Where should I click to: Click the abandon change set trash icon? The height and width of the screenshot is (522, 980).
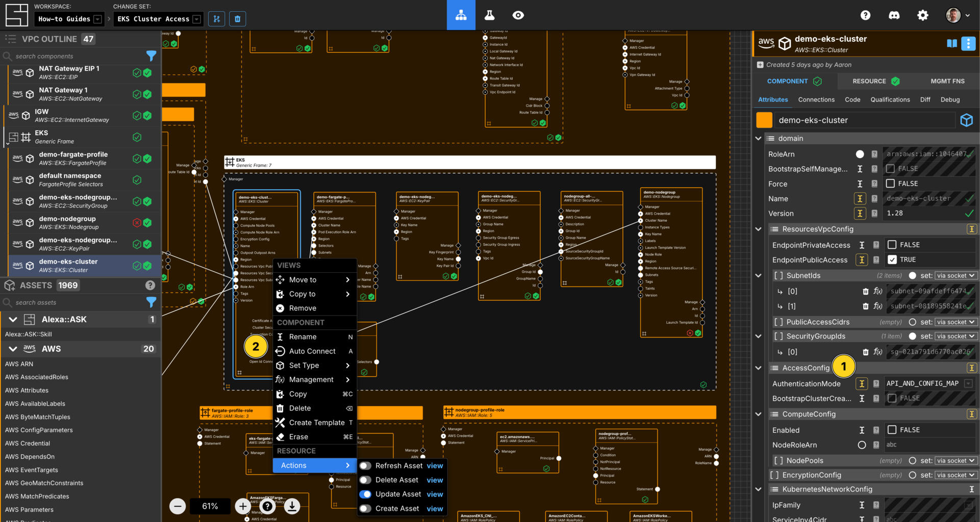point(237,19)
